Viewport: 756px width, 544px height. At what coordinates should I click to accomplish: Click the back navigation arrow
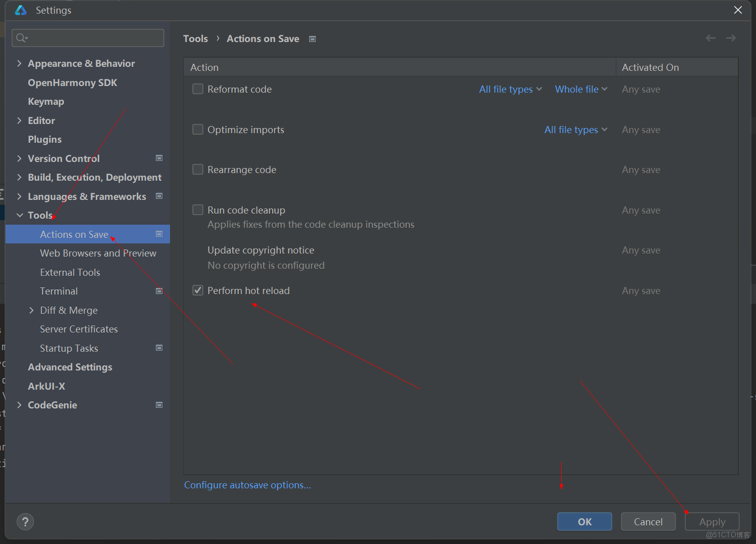click(710, 38)
